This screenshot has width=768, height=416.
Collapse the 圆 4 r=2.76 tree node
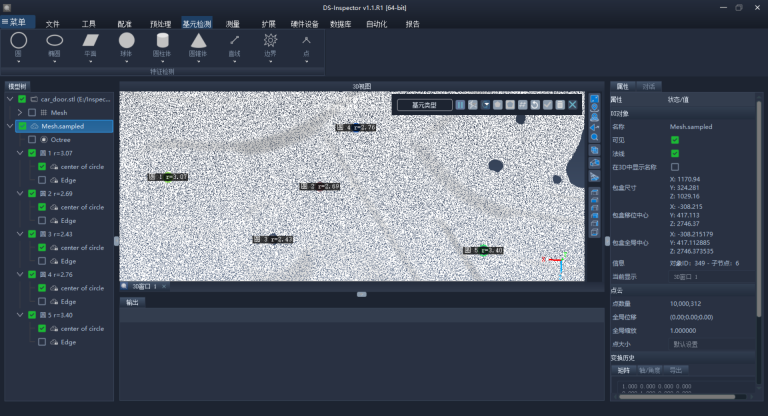click(x=20, y=274)
